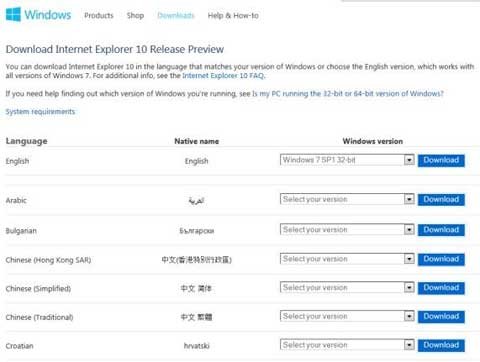
Task: Expand the Croatian version dropdown
Action: [x=347, y=345]
